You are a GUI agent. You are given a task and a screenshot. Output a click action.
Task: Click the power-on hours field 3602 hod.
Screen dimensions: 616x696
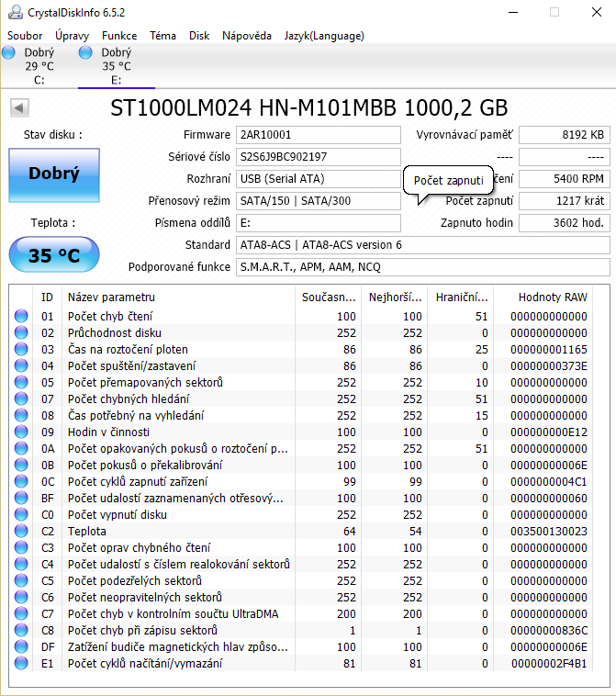(x=565, y=223)
